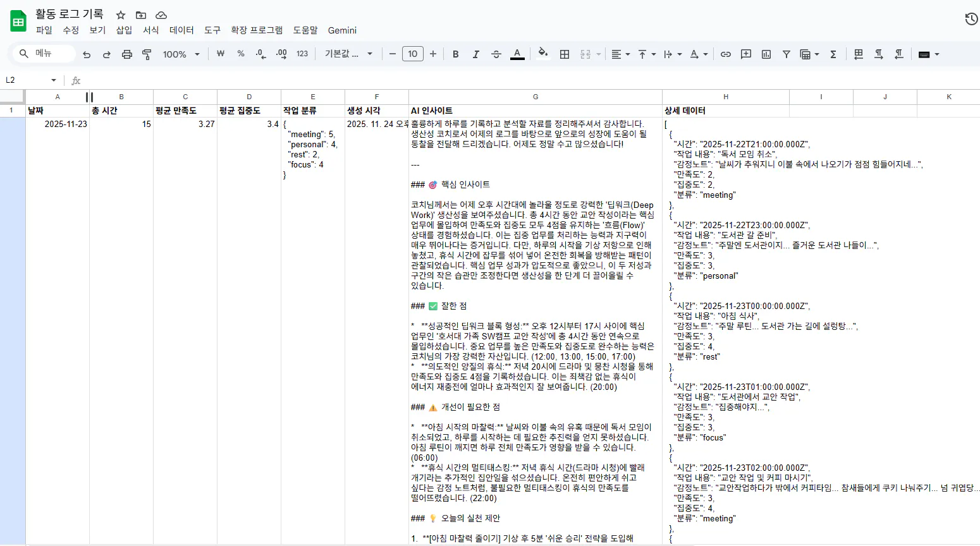Print the spreadsheet with the printer icon
The width and height of the screenshot is (980, 546).
[126, 54]
